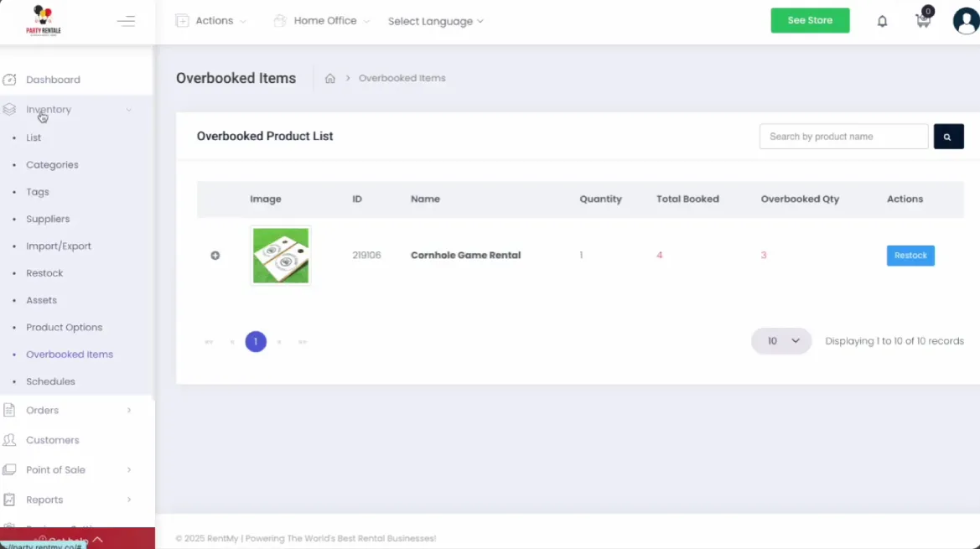Open notifications via the bell icon
980x549 pixels.
point(882,20)
